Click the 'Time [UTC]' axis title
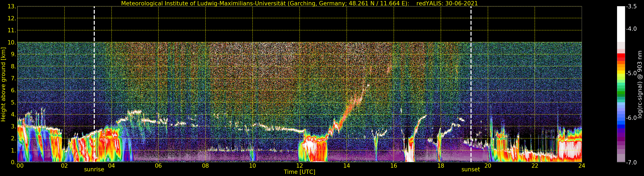Viewport: 644px width, 176px height. tap(300, 172)
